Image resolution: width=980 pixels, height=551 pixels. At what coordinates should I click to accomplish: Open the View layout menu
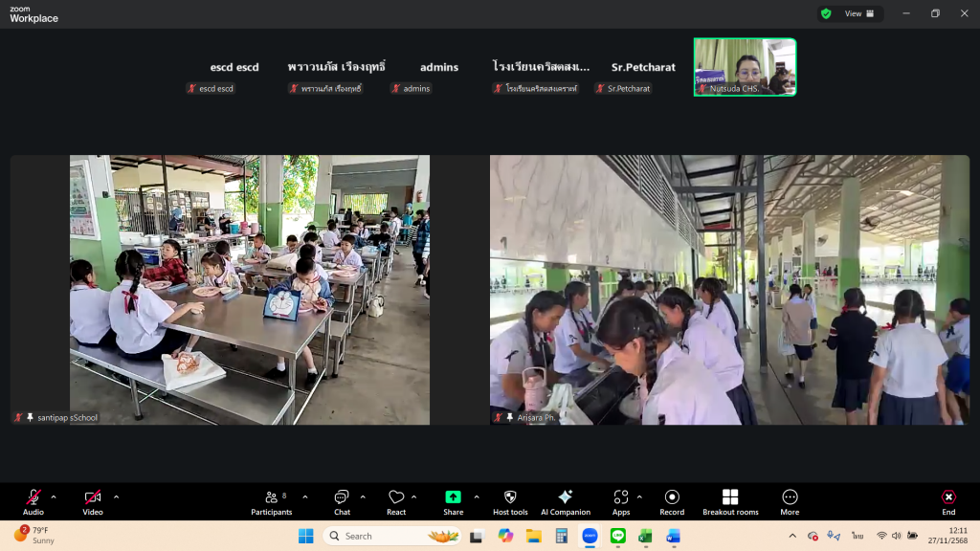(x=858, y=13)
